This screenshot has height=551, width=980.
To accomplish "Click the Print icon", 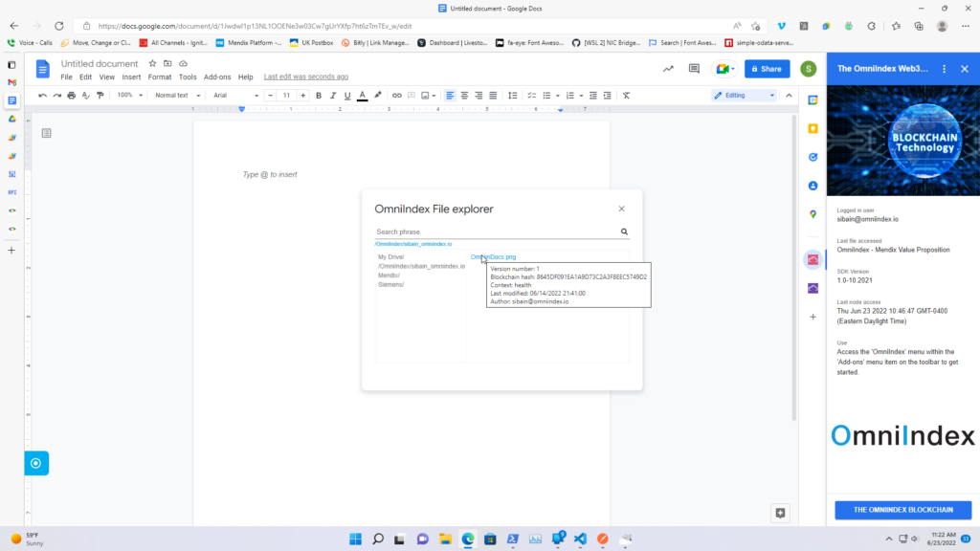I will tap(71, 96).
